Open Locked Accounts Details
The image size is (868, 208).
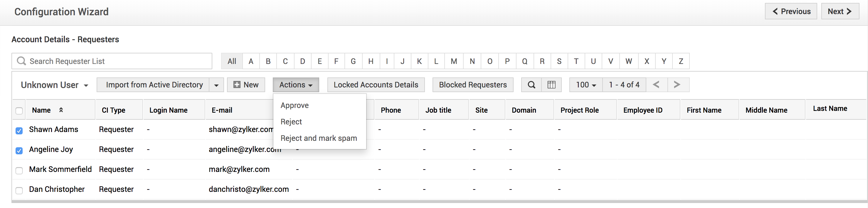(x=376, y=85)
